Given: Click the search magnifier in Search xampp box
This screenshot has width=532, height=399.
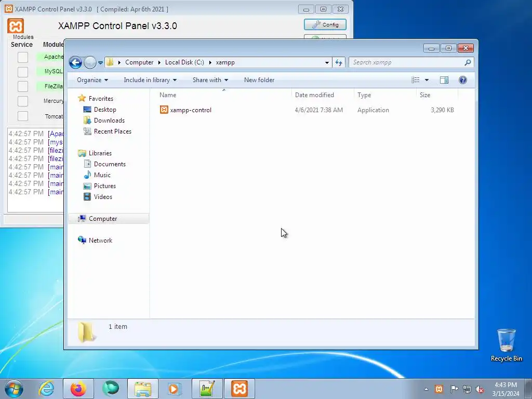Looking at the screenshot, I should point(468,62).
